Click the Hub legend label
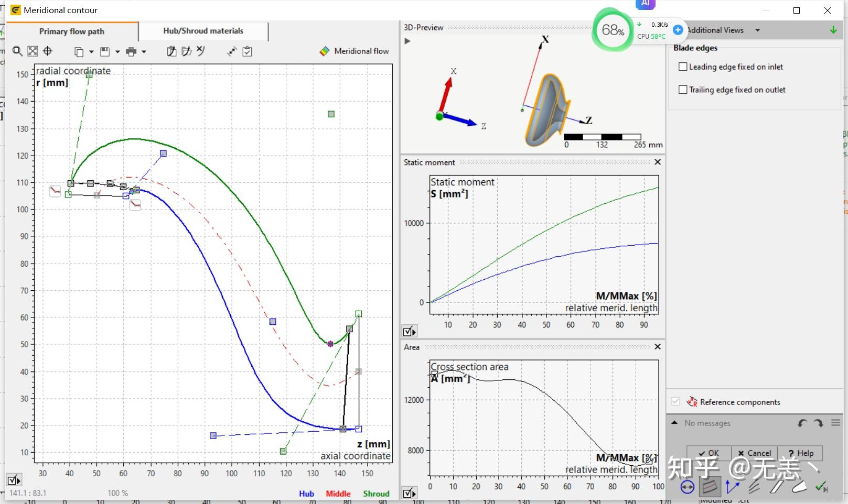 (306, 494)
